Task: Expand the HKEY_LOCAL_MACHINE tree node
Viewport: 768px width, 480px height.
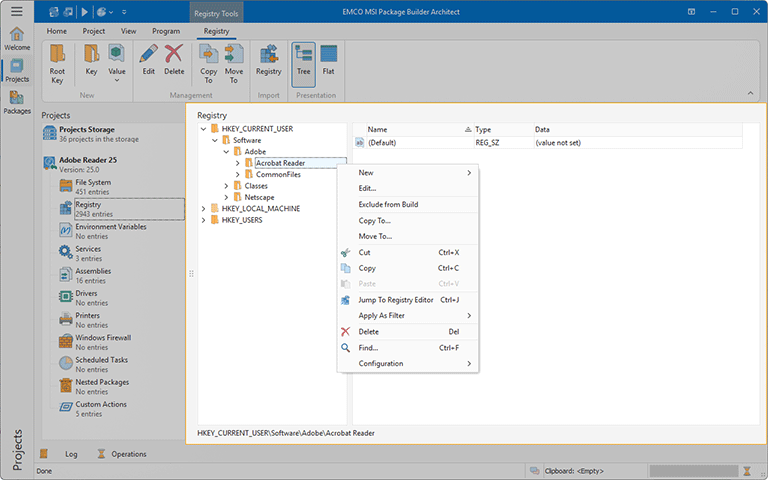Action: pos(203,208)
